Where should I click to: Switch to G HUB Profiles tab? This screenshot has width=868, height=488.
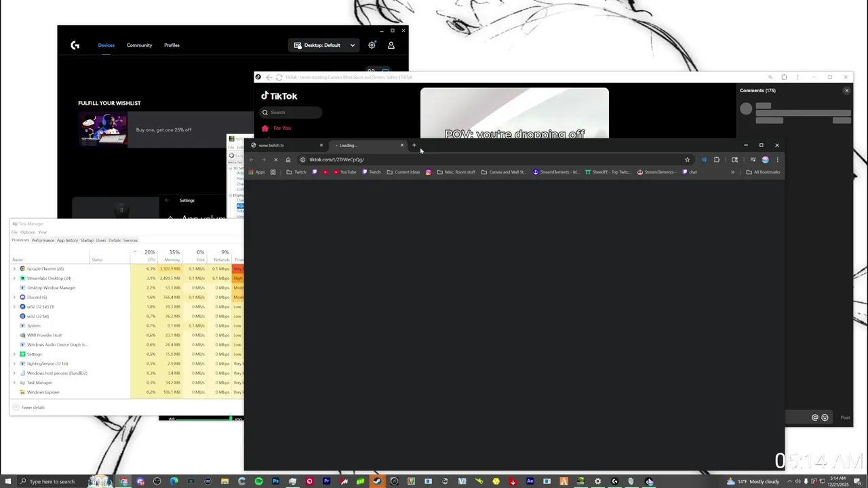tap(172, 45)
